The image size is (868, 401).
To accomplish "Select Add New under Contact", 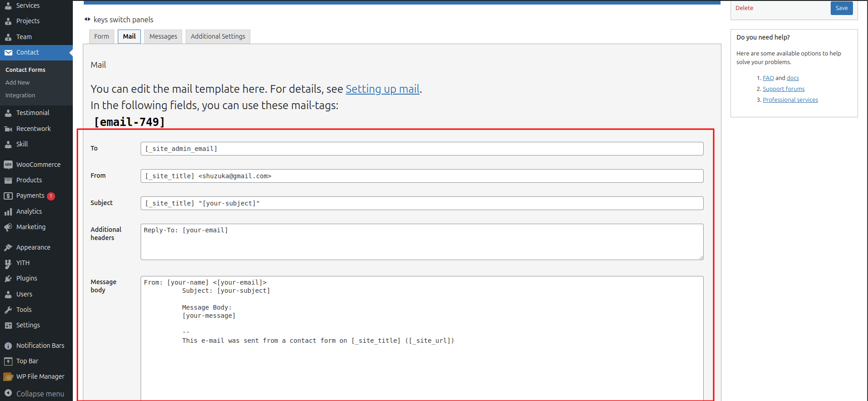I will click(x=17, y=82).
